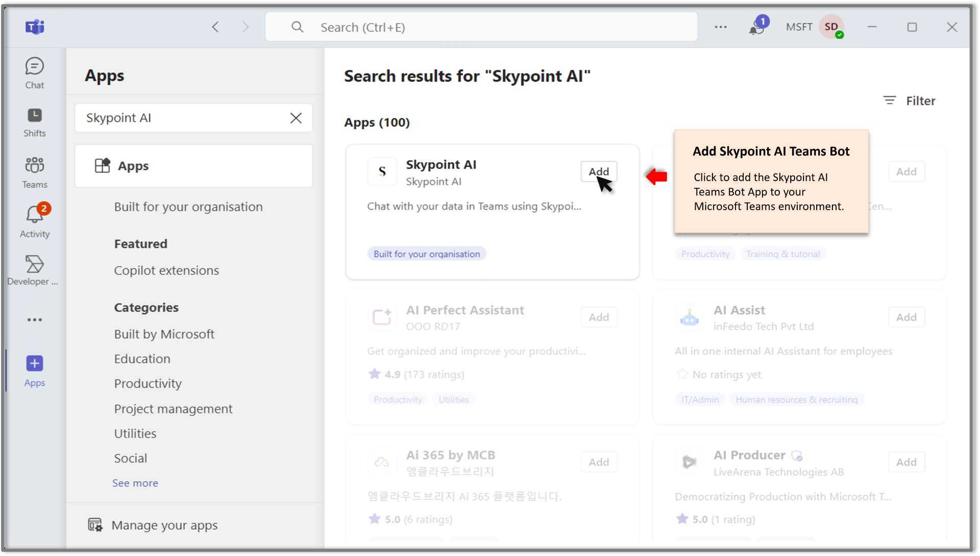
Task: Click Productivity tag on AI Perfect Assistant card
Action: coord(398,399)
